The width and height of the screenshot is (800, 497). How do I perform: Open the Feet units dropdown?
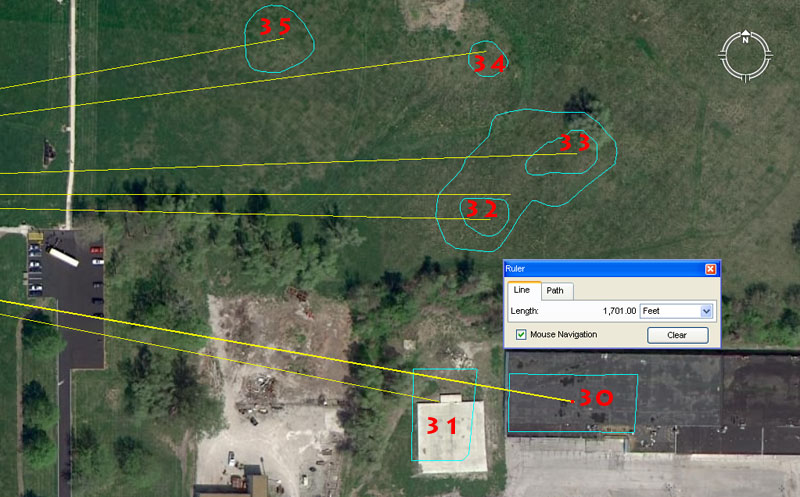pos(707,312)
